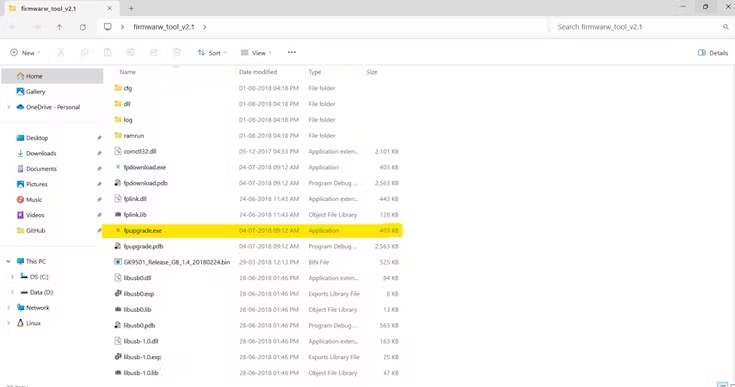Select the fpdownload.exe file icon

pyautogui.click(x=118, y=167)
